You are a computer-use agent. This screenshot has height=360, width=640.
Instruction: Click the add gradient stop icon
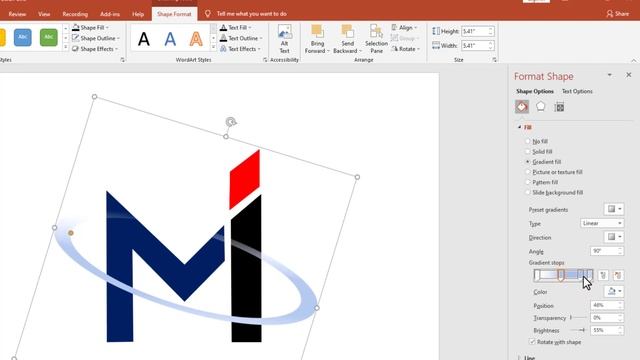(603, 276)
